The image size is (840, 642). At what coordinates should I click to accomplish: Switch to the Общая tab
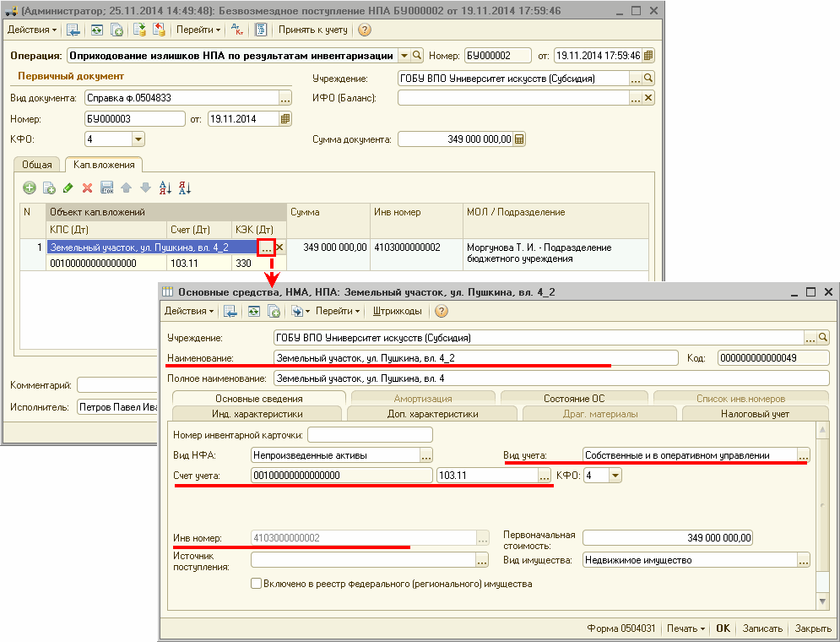tap(38, 165)
